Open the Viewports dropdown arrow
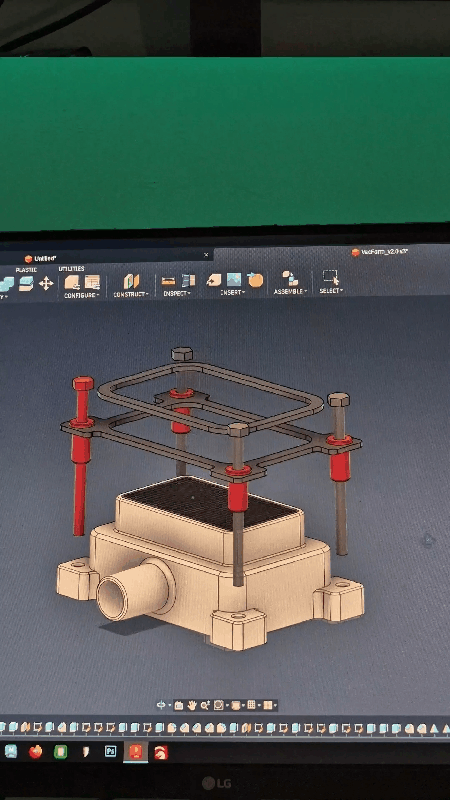 click(x=275, y=706)
